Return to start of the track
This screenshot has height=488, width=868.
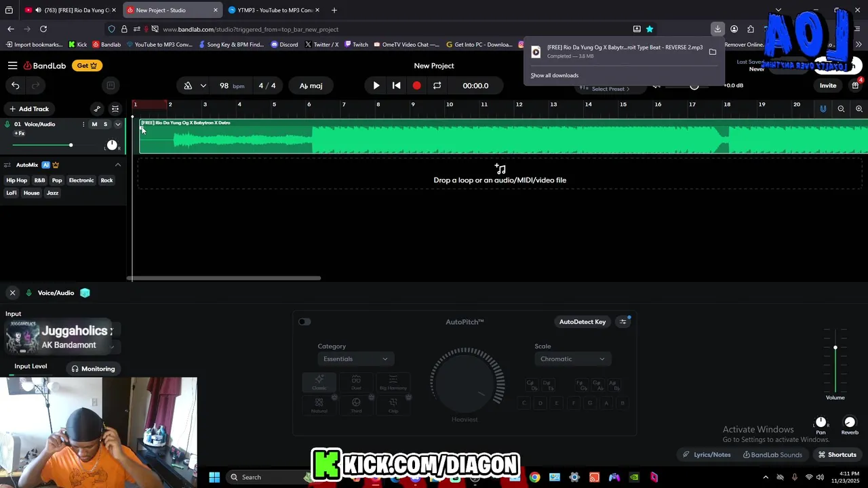click(x=397, y=85)
